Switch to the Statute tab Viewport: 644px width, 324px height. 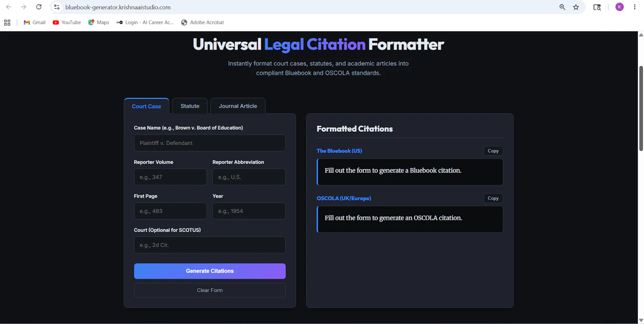[190, 106]
